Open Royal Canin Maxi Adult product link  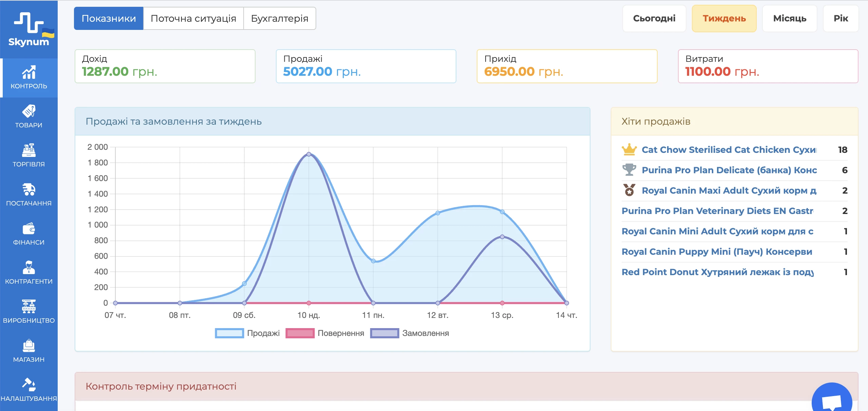pos(729,190)
